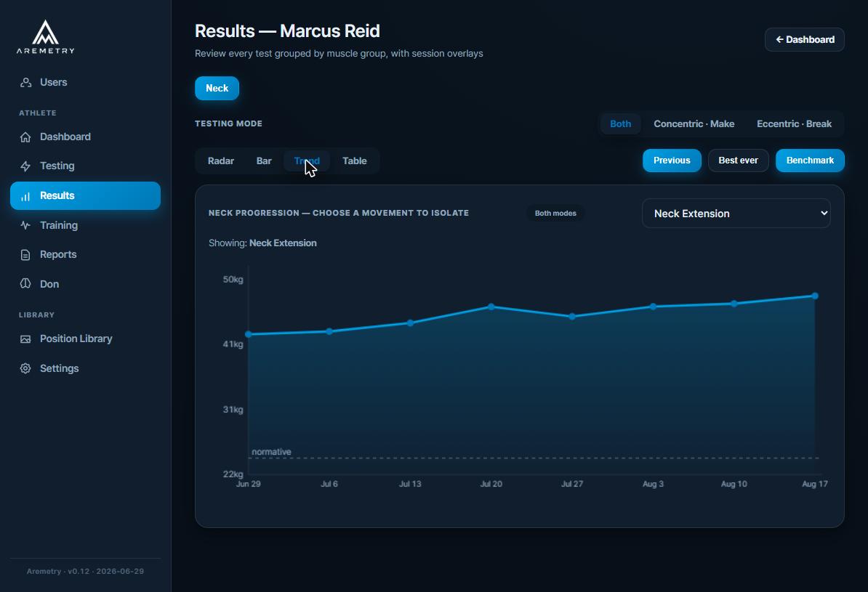
Task: Click the Jul 27 data point
Action: 572,317
